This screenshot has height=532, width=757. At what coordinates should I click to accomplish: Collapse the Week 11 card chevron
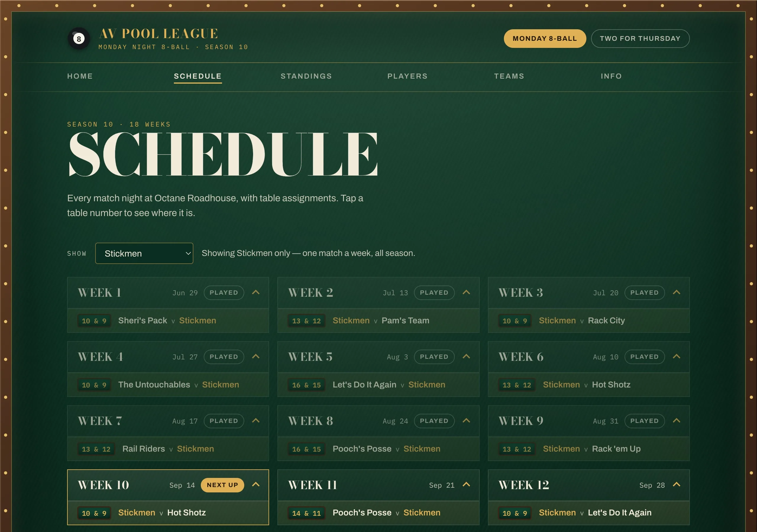pos(466,484)
